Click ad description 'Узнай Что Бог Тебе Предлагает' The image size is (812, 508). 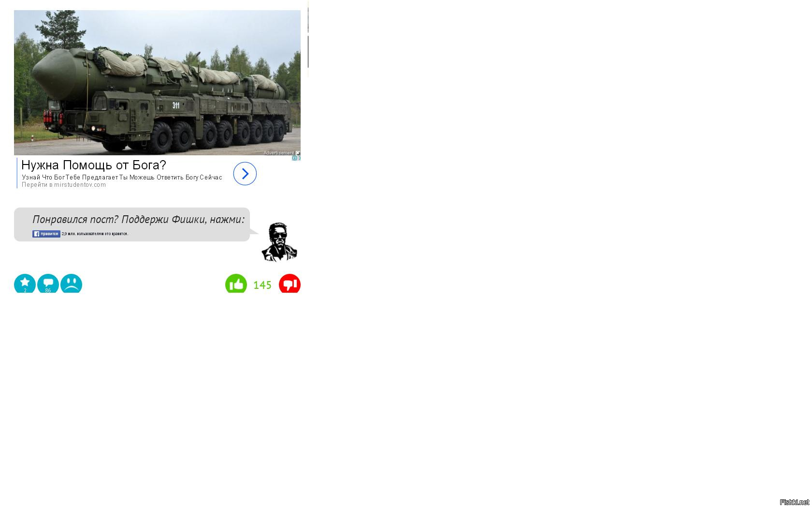[x=122, y=178]
